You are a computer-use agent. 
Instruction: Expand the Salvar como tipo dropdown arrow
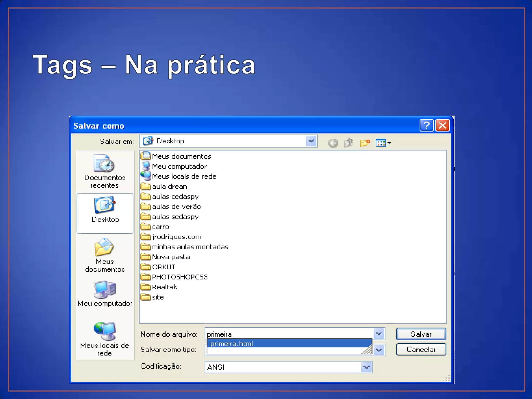click(x=379, y=350)
